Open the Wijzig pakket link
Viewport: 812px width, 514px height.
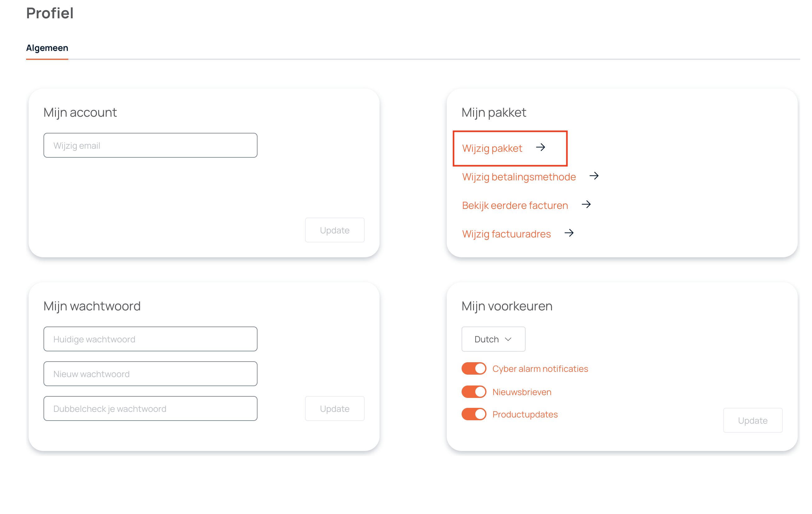tap(492, 148)
